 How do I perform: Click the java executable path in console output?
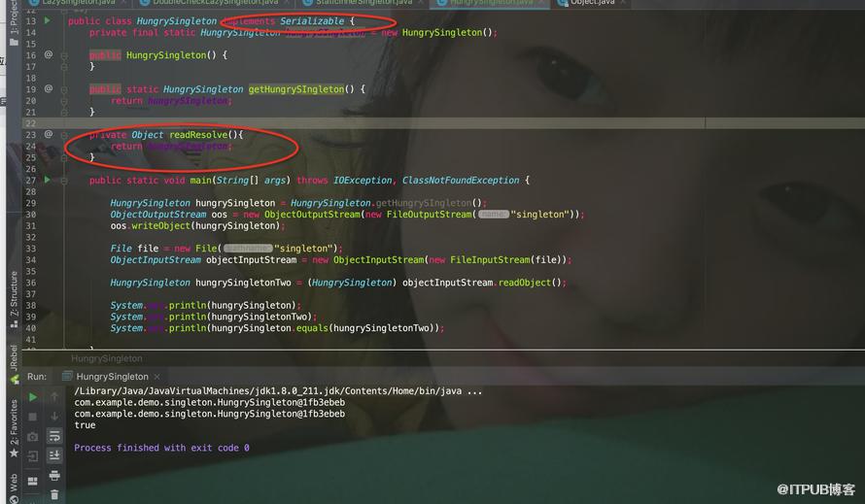pos(279,391)
